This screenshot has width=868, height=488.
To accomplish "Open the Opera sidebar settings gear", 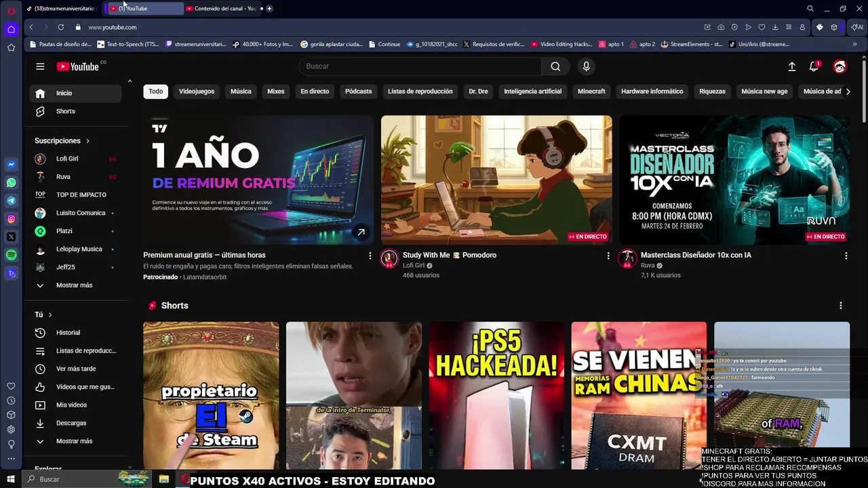I will pyautogui.click(x=12, y=429).
